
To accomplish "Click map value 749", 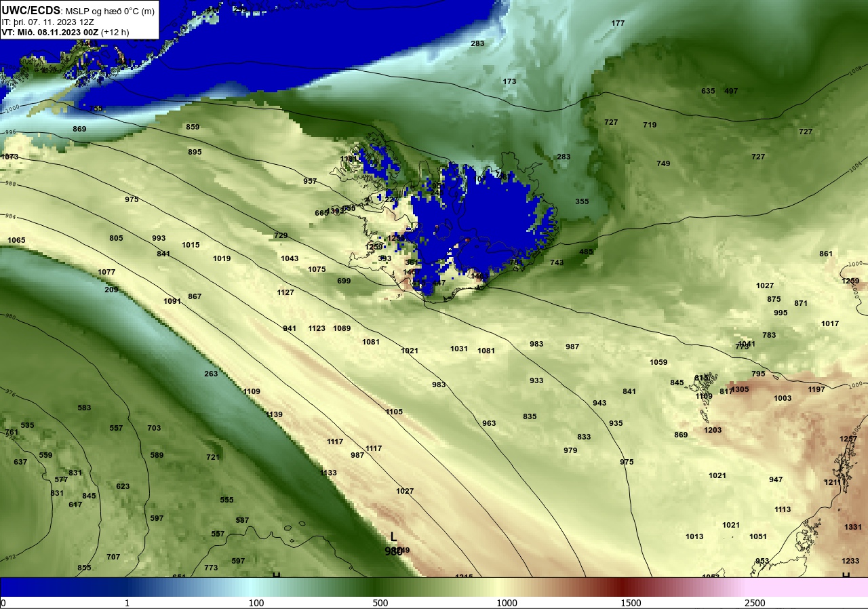I will point(663,163).
